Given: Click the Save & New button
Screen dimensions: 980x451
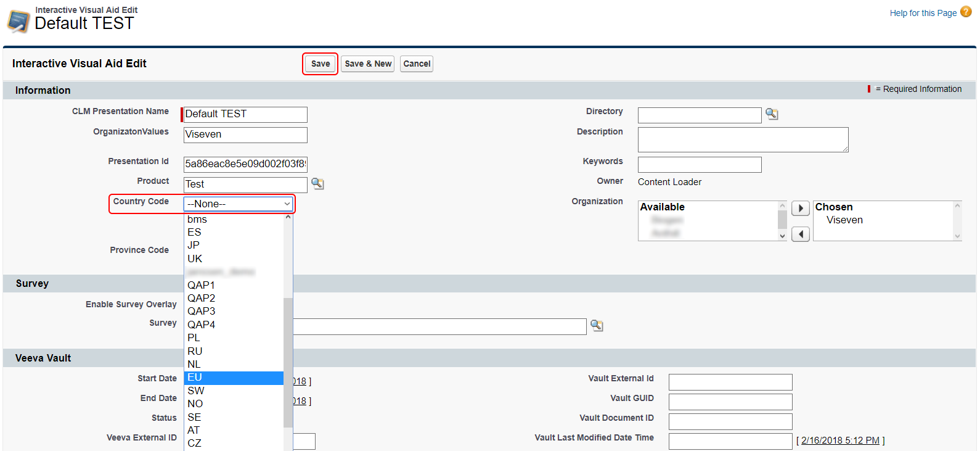Looking at the screenshot, I should point(368,64).
